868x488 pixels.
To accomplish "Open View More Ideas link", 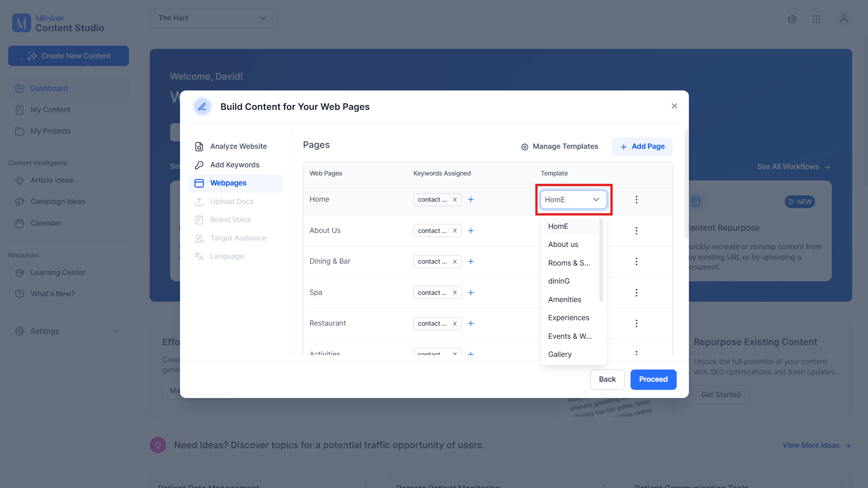I will click(x=816, y=445).
